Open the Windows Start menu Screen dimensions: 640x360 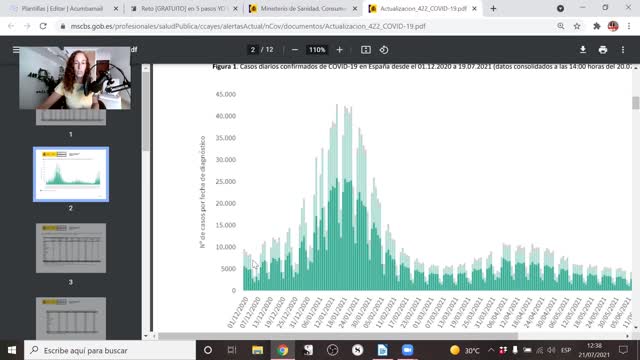coord(12,350)
